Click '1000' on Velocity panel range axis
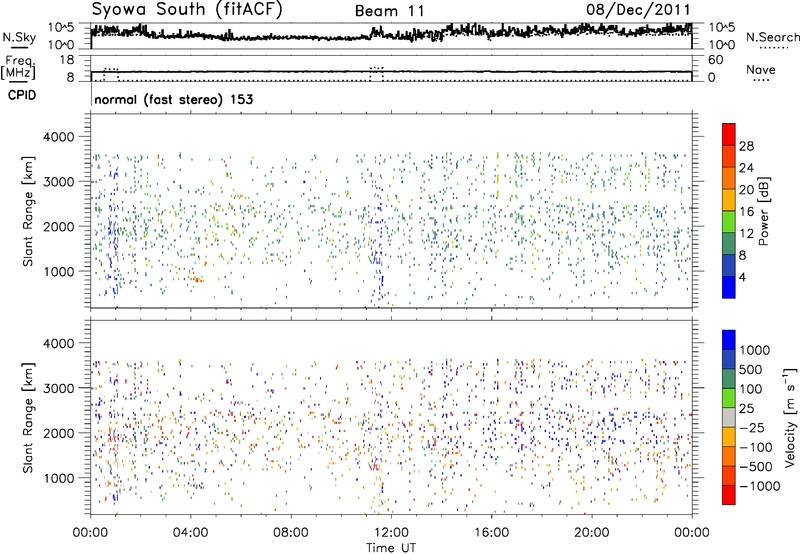This screenshot has width=800, height=554. click(x=58, y=478)
